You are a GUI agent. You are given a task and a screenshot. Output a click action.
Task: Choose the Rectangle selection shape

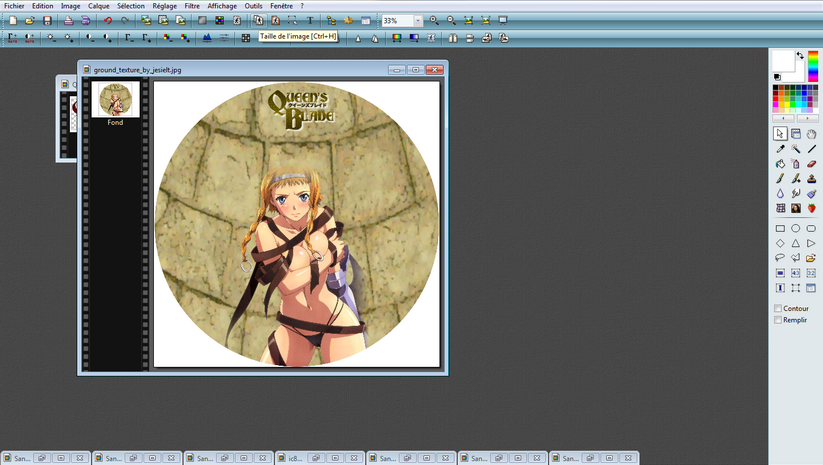[780, 228]
